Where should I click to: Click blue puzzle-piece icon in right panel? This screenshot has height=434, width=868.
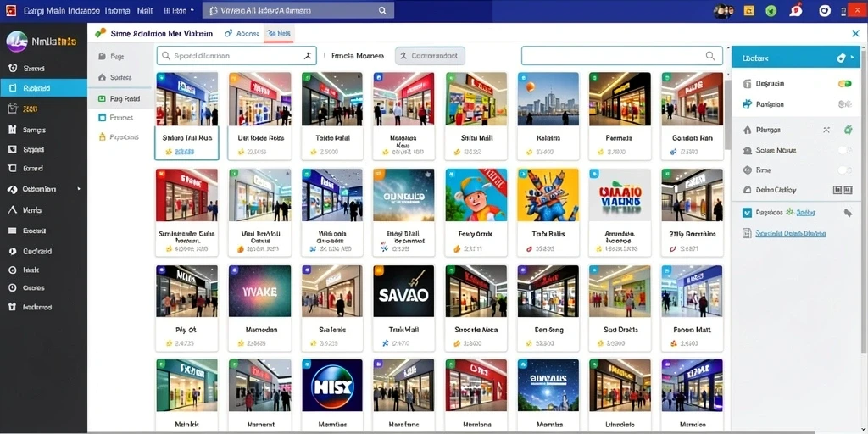(x=747, y=104)
